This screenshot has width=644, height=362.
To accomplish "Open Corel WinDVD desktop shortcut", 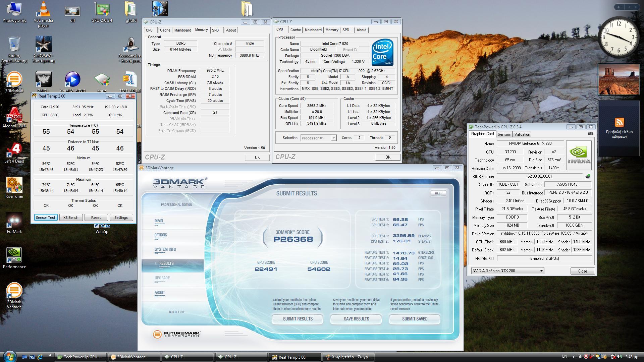I will click(x=72, y=82).
